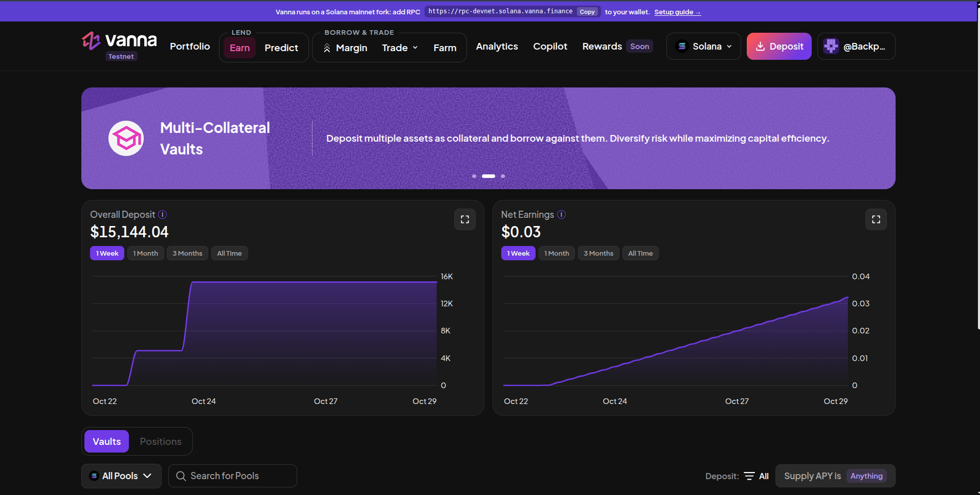Click the gradient Deposit button
Image resolution: width=980 pixels, height=495 pixels.
click(x=779, y=47)
